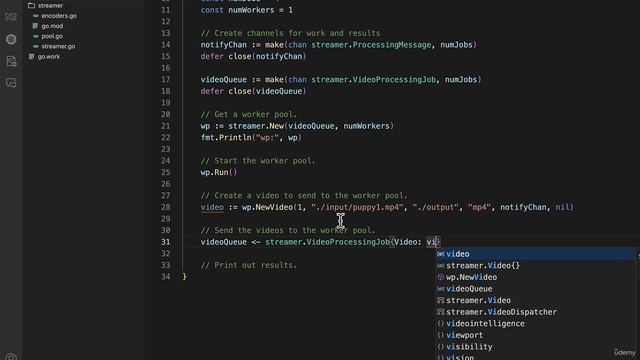Click the underlined 'video' variable on line 28

(212, 207)
